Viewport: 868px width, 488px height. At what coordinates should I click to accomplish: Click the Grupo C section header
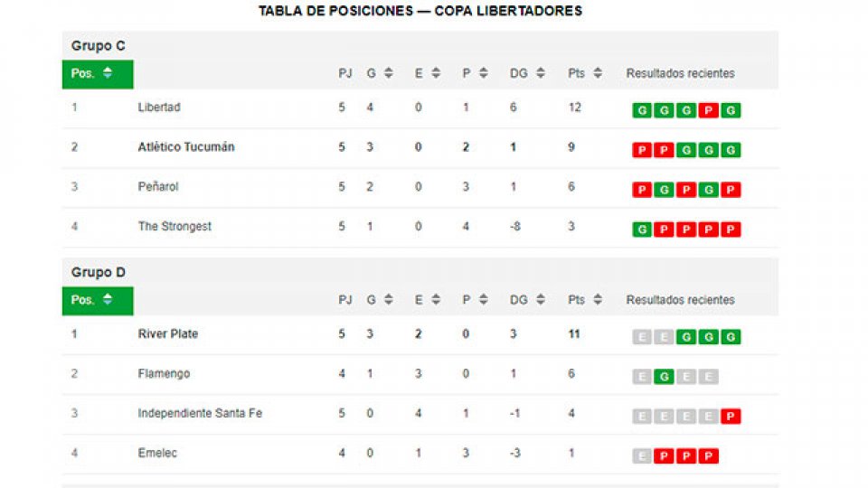click(92, 46)
